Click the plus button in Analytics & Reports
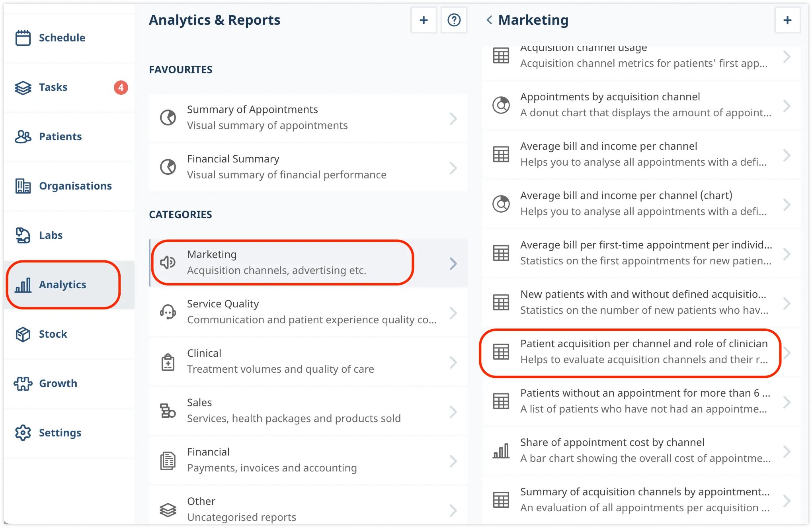 424,20
